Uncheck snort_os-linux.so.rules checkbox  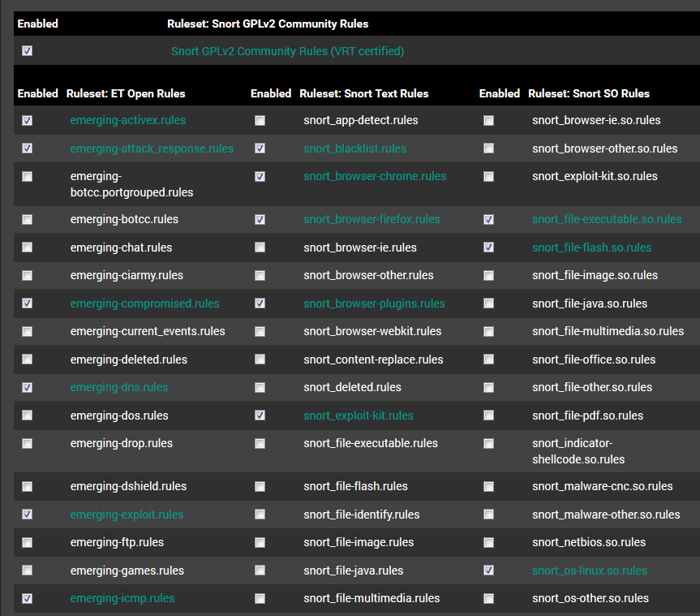coord(489,571)
